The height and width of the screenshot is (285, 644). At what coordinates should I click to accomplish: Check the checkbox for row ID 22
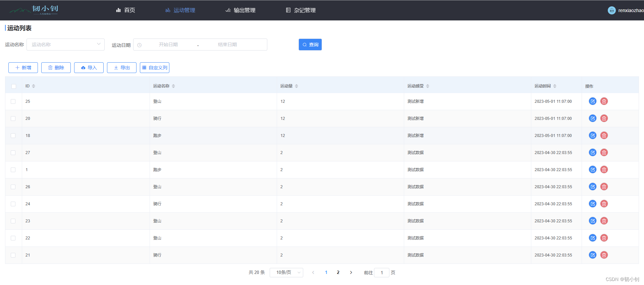[13, 238]
